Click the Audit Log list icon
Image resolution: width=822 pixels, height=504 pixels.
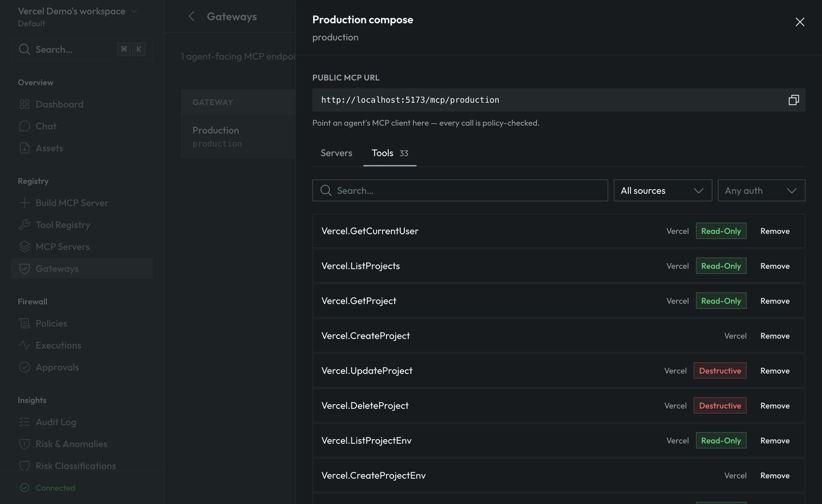coord(25,422)
